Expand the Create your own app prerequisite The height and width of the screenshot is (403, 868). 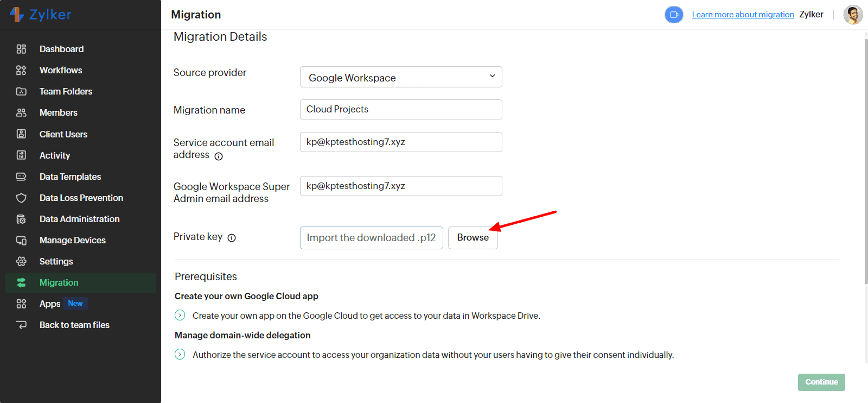180,316
